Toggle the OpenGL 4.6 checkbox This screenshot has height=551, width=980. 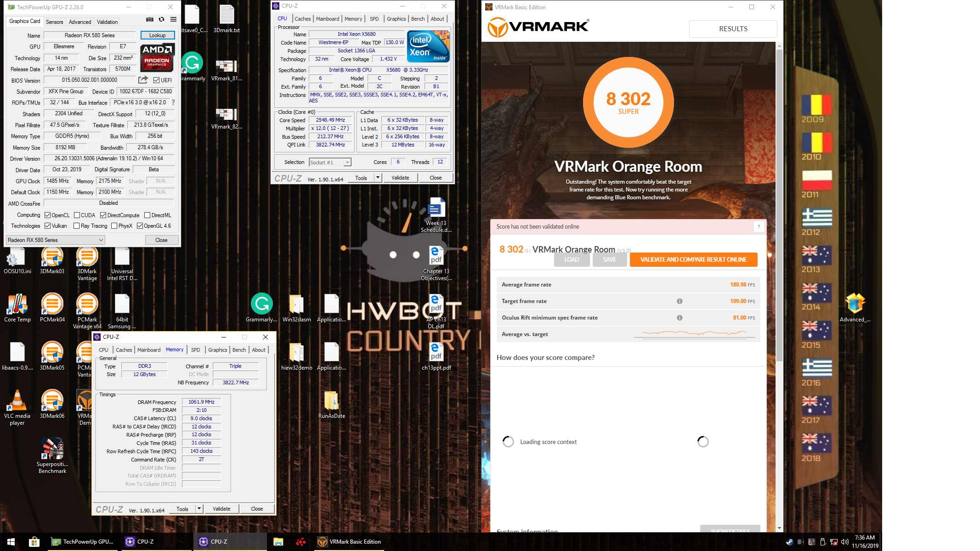point(140,225)
